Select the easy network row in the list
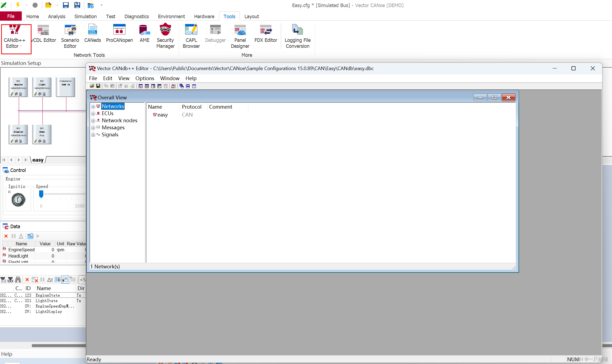 pyautogui.click(x=160, y=115)
